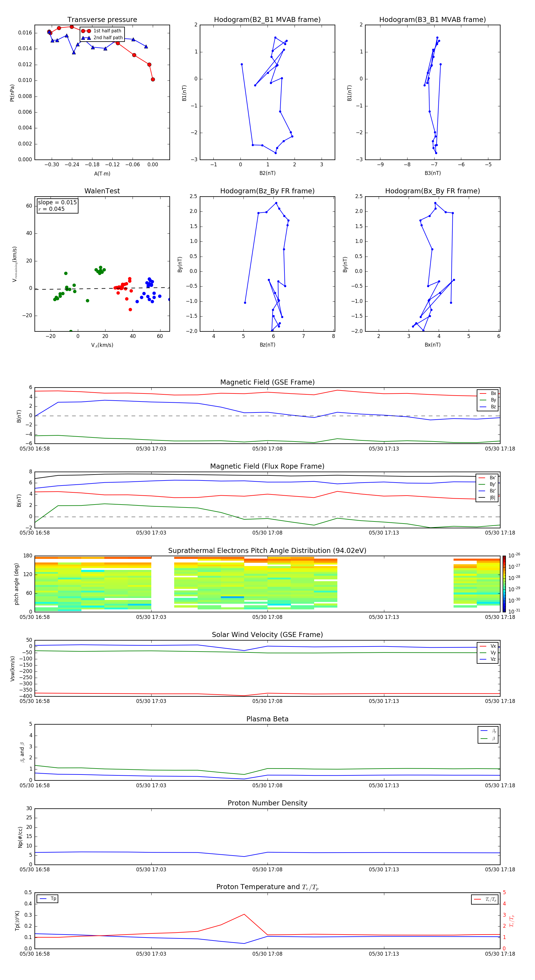Select the "slope = 0.015" annotation text
This screenshot has width=535, height=980.
(x=57, y=203)
